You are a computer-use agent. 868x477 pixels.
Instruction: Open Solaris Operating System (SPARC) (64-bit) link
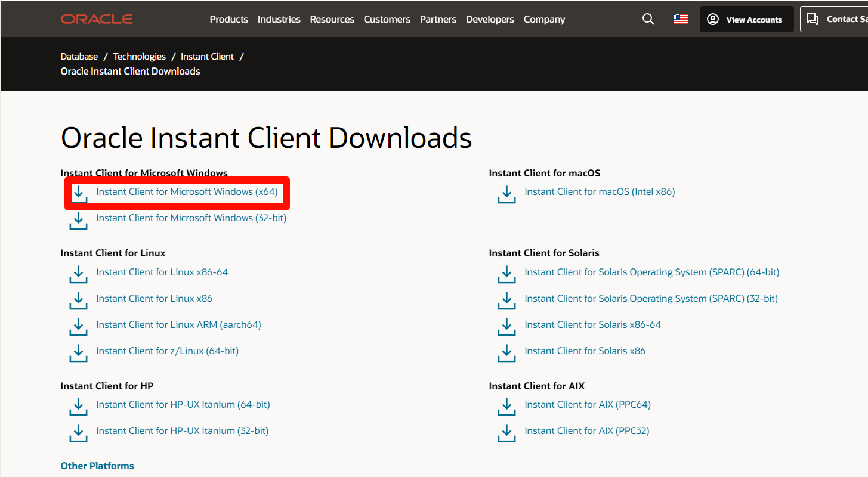click(651, 272)
